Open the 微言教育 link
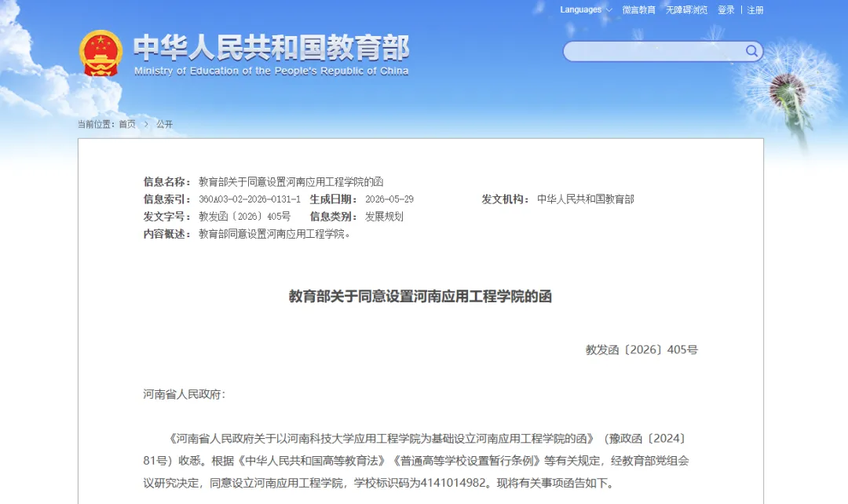 [638, 9]
